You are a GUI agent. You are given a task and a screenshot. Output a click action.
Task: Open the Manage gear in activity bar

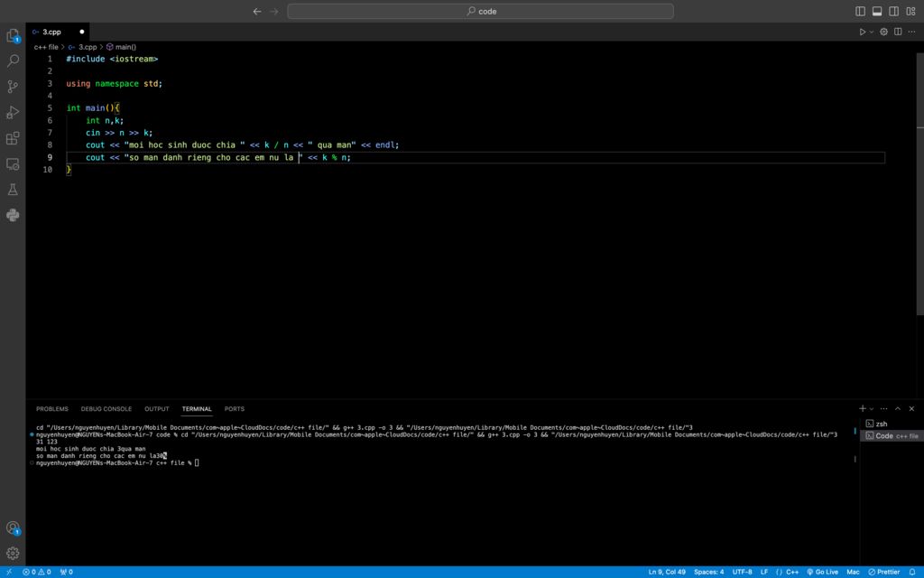pos(13,554)
